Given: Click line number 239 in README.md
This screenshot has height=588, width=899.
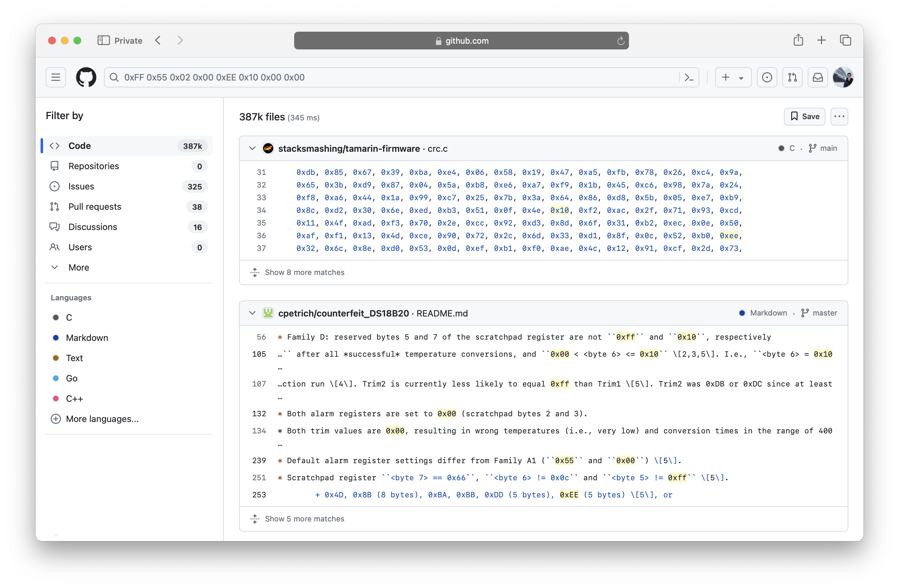Looking at the screenshot, I should (x=259, y=460).
